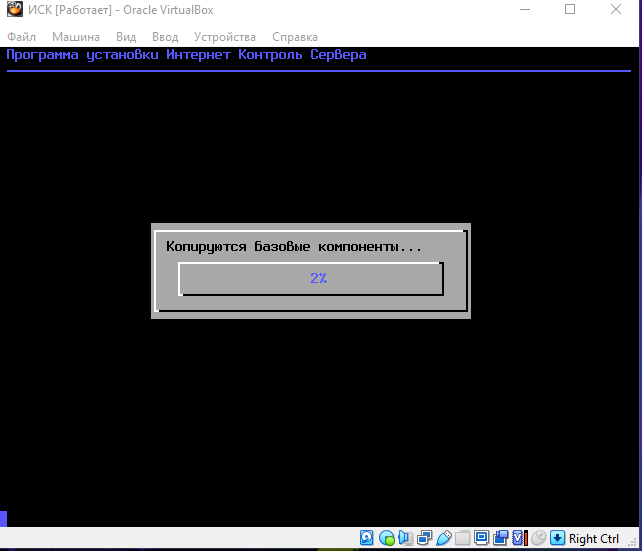Click the keyboard capture arrow icon
The width and height of the screenshot is (642, 551).
pyautogui.click(x=557, y=538)
